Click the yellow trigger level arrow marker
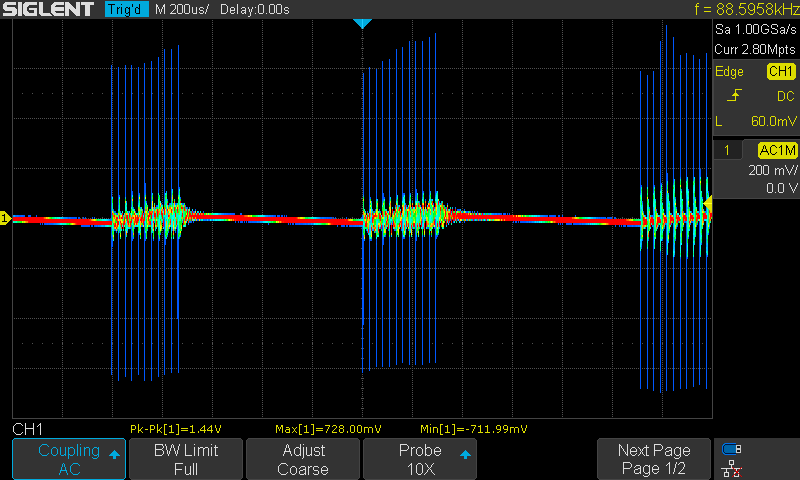Screen dimensions: 800x480 tap(708, 204)
